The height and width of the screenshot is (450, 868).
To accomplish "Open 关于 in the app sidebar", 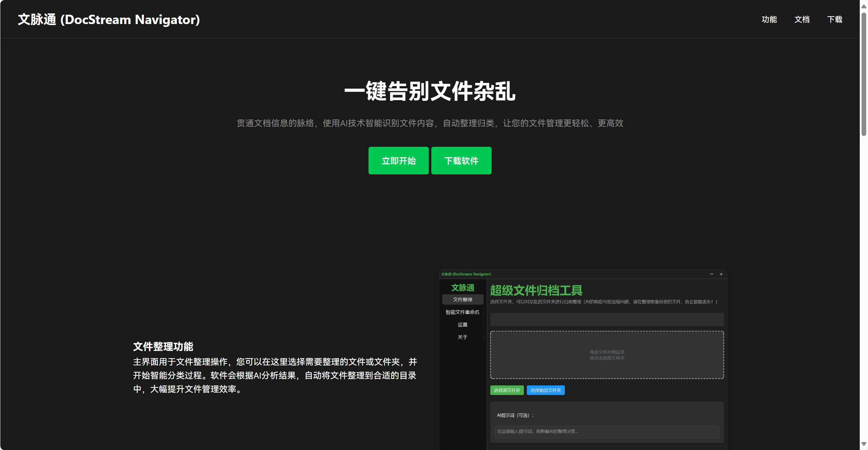I will (463, 337).
